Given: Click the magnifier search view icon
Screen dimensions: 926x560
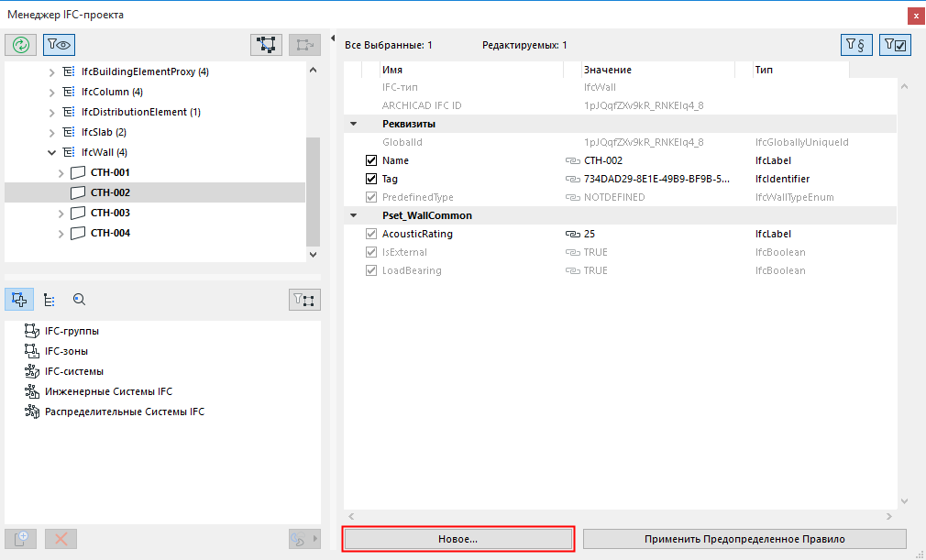Looking at the screenshot, I should pyautogui.click(x=79, y=299).
